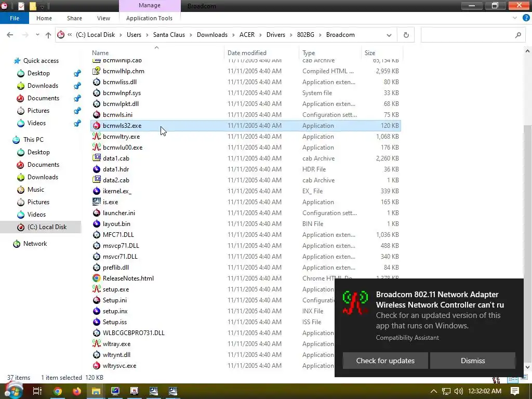The image size is (532, 399).
Task: Select the MFC71.DLL file name
Action: (x=118, y=234)
